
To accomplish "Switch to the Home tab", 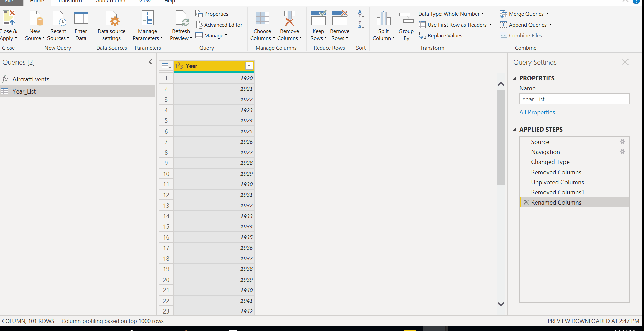I will click(x=37, y=2).
